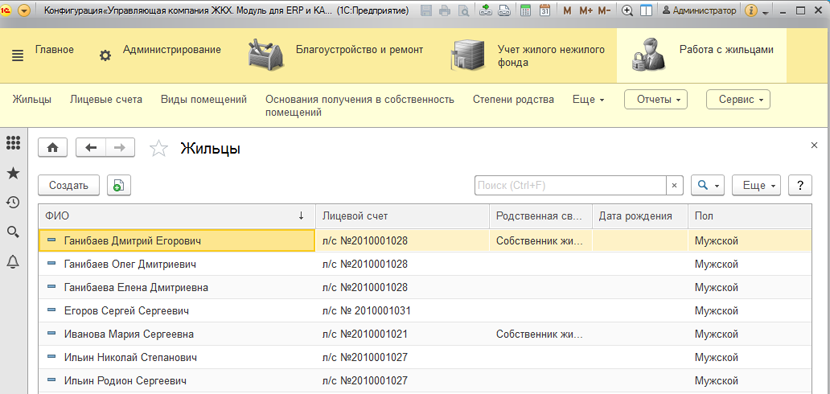Select row Ганибаев Олег Дмитриевич
The image size is (830, 394).
[425, 264]
